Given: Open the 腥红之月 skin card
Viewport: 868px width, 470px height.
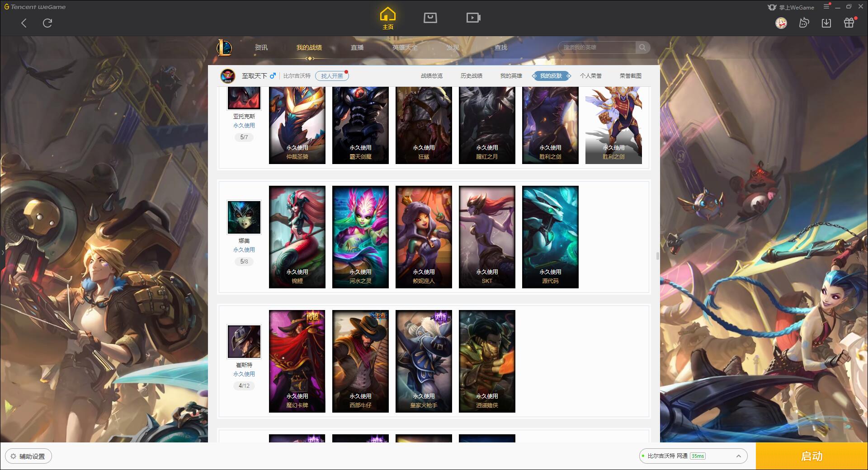Looking at the screenshot, I should point(487,125).
